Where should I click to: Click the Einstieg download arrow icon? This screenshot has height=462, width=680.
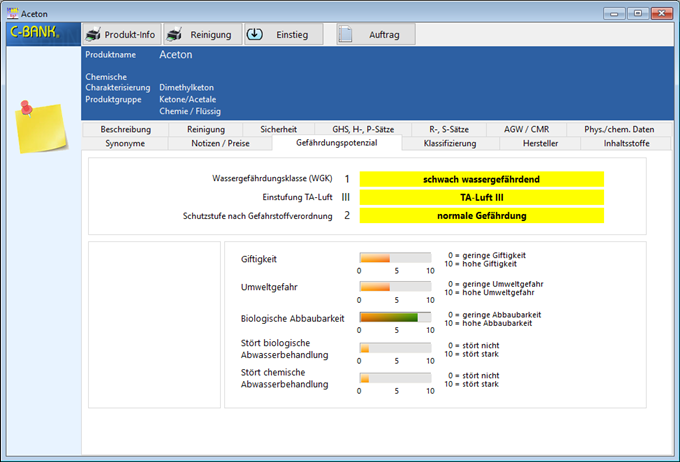(x=255, y=34)
